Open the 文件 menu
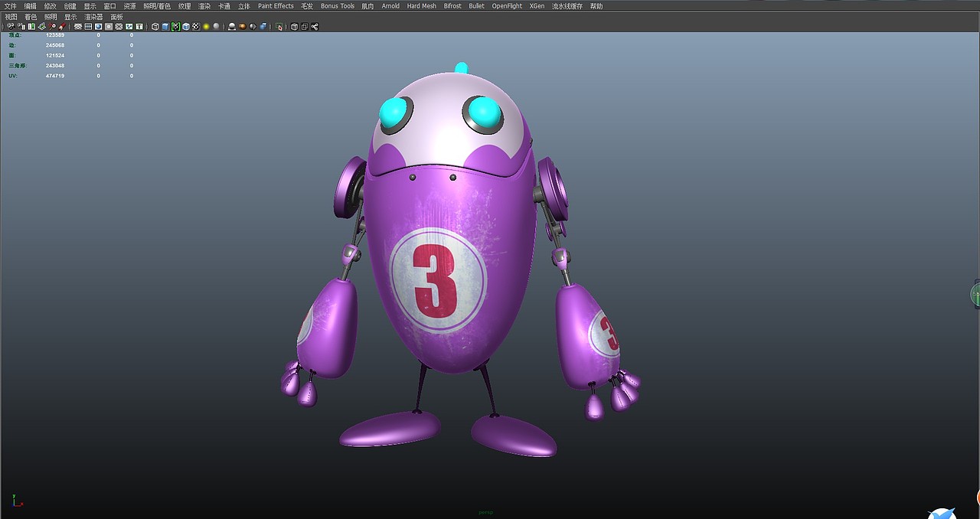 pyautogui.click(x=10, y=5)
